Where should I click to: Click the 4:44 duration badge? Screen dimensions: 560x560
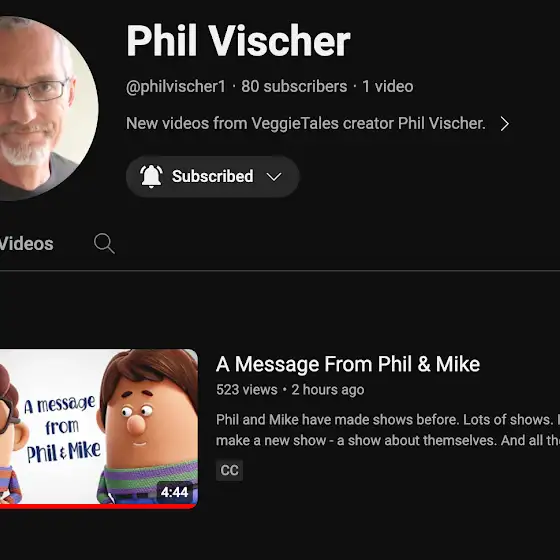(174, 492)
